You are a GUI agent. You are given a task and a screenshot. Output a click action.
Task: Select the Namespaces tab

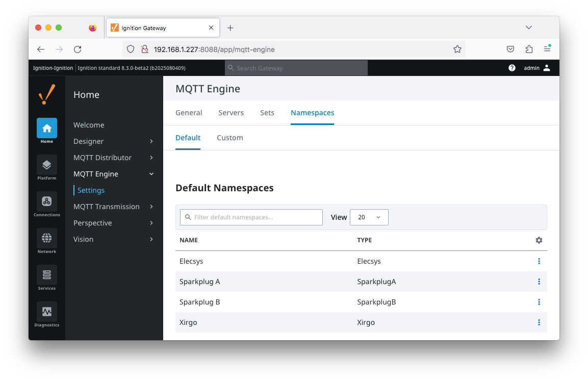coord(313,113)
